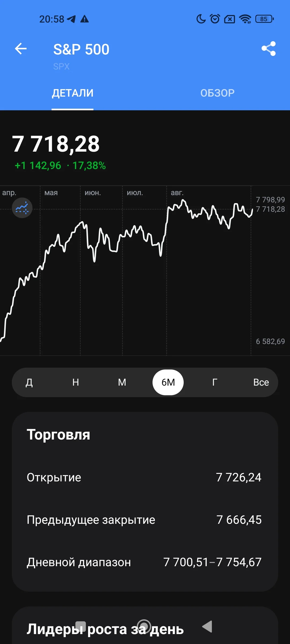Image resolution: width=290 pixels, height=644 pixels.
Task: Open the Лидеры роста за день section
Action: pos(105,629)
